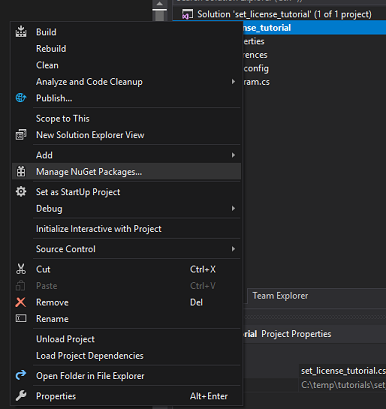Viewport: 386px width, 409px height.
Task: Choose Set as StartUp Project
Action: 126,192
